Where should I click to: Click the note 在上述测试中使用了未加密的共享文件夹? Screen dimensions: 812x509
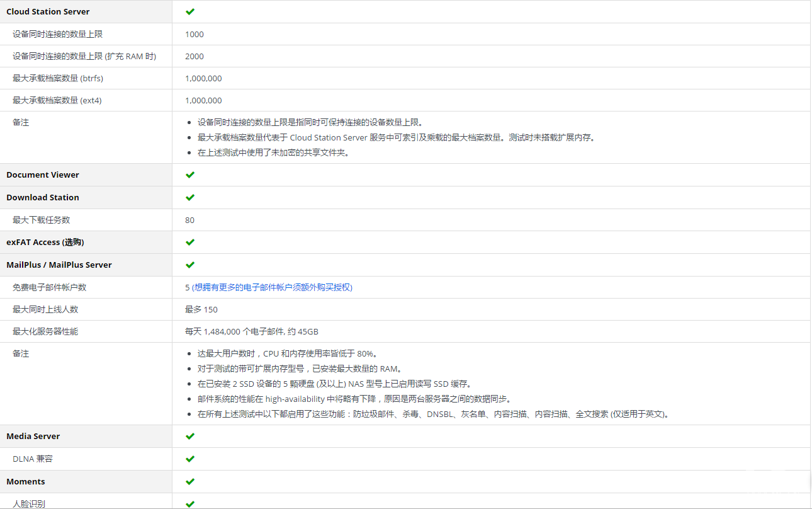[x=273, y=152]
